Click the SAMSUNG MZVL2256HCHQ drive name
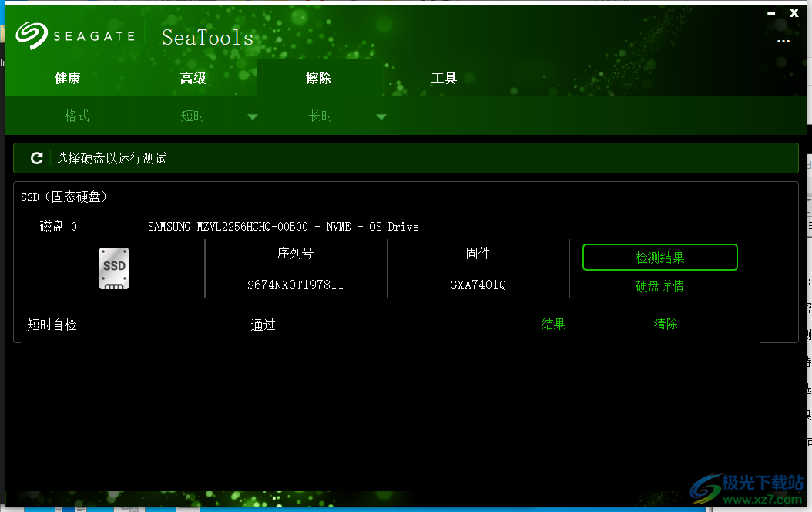812x512 pixels. click(x=284, y=227)
